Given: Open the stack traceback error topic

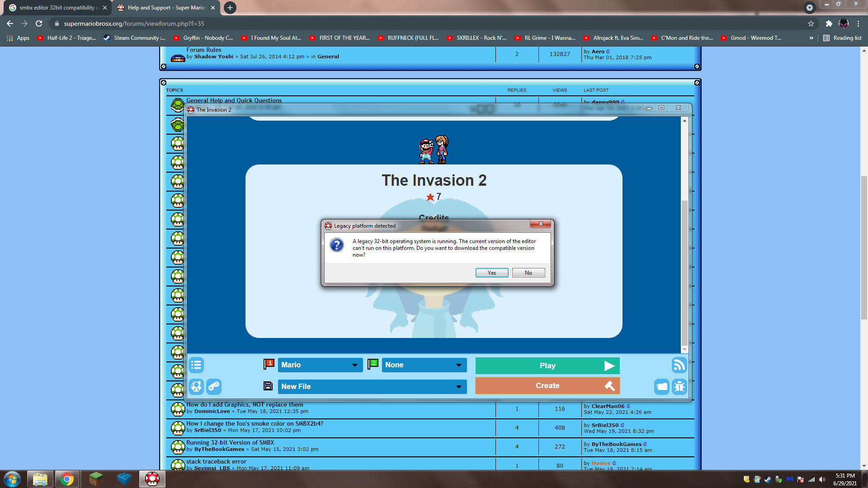Looking at the screenshot, I should 216,462.
